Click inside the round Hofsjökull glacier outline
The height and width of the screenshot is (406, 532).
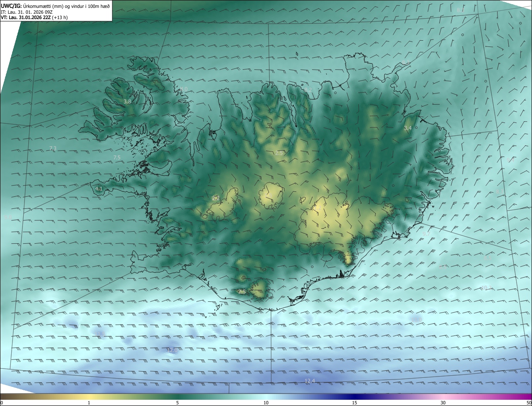pos(271,196)
